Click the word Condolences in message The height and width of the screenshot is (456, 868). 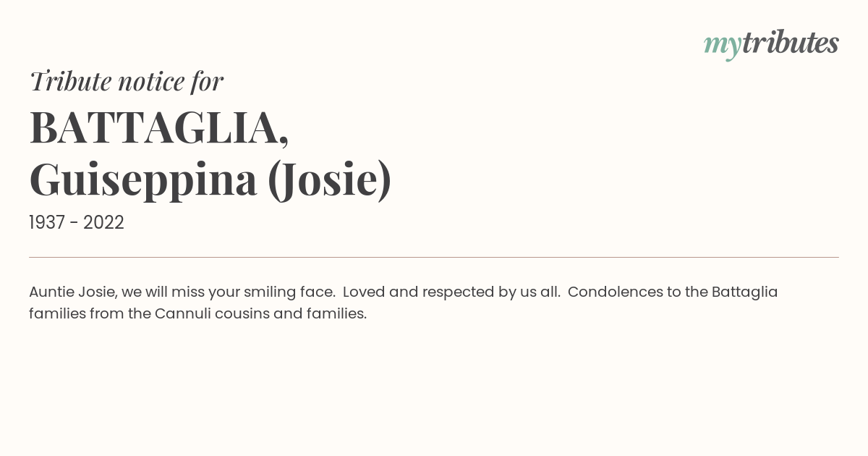point(617,292)
